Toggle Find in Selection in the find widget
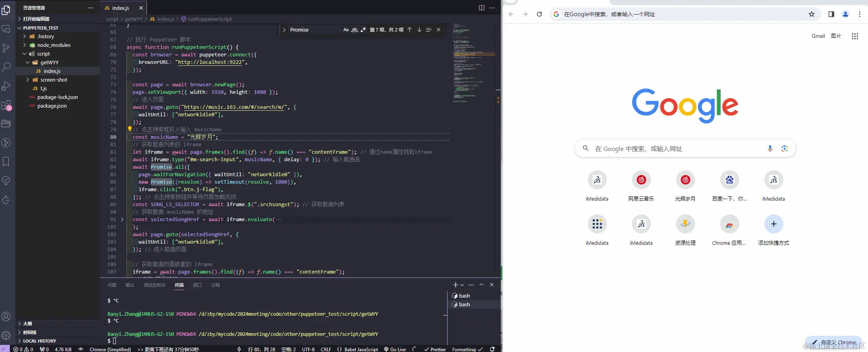 pos(429,30)
